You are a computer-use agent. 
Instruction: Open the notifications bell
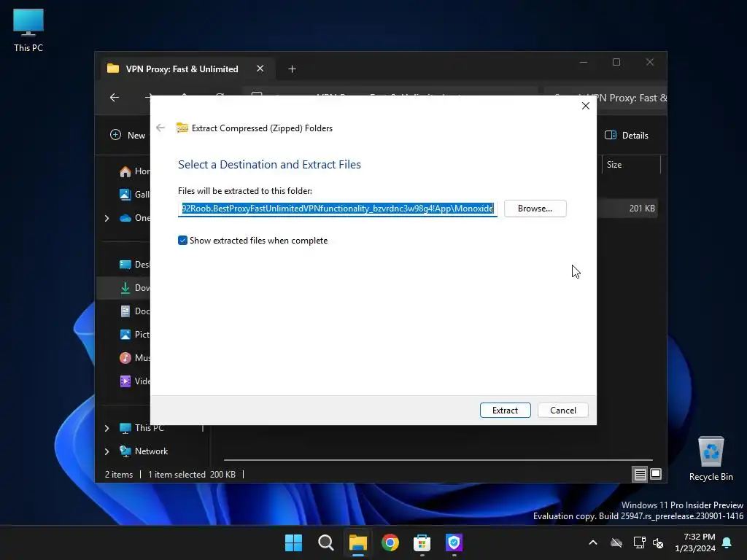point(727,542)
